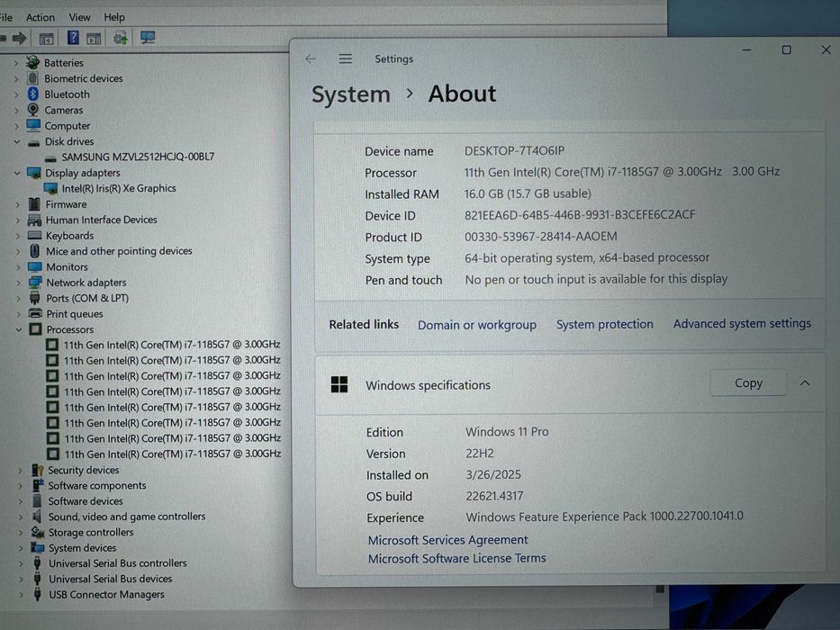Click the mouse icon for pointing devices

(35, 251)
